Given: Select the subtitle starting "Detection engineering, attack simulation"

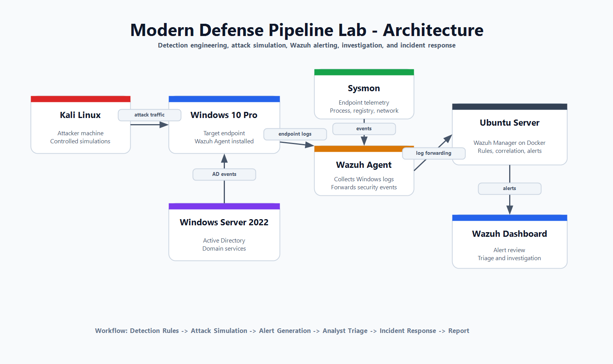Looking at the screenshot, I should pyautogui.click(x=307, y=45).
